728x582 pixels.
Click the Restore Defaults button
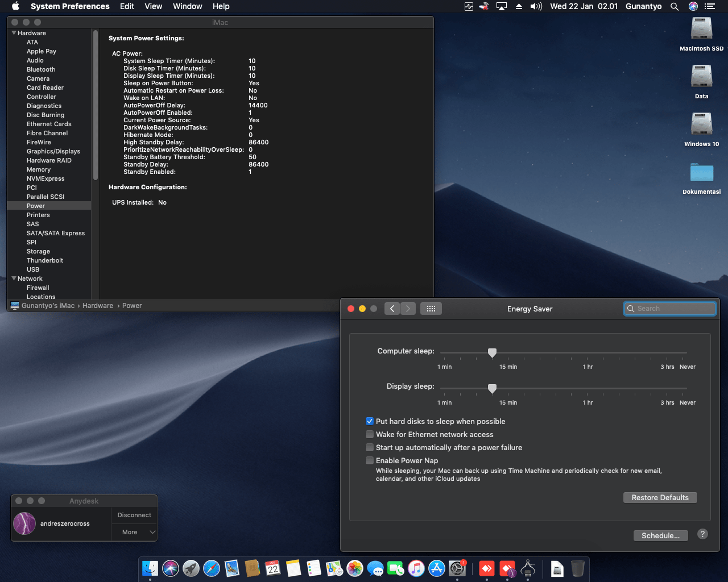click(x=660, y=497)
